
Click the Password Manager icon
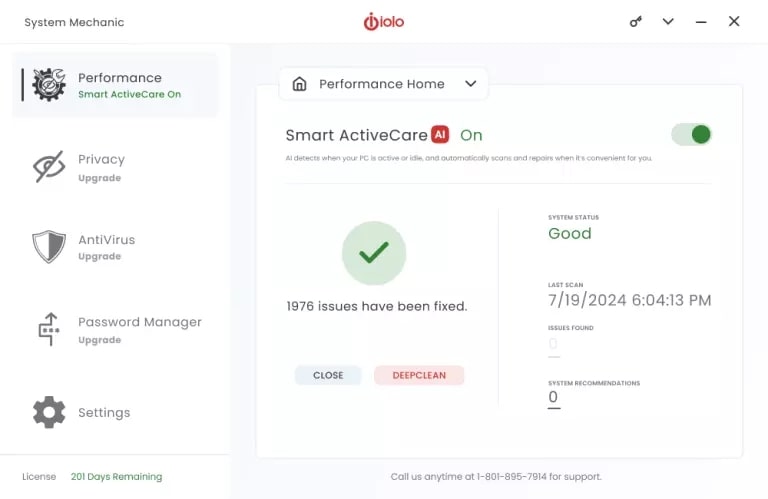pyautogui.click(x=49, y=329)
